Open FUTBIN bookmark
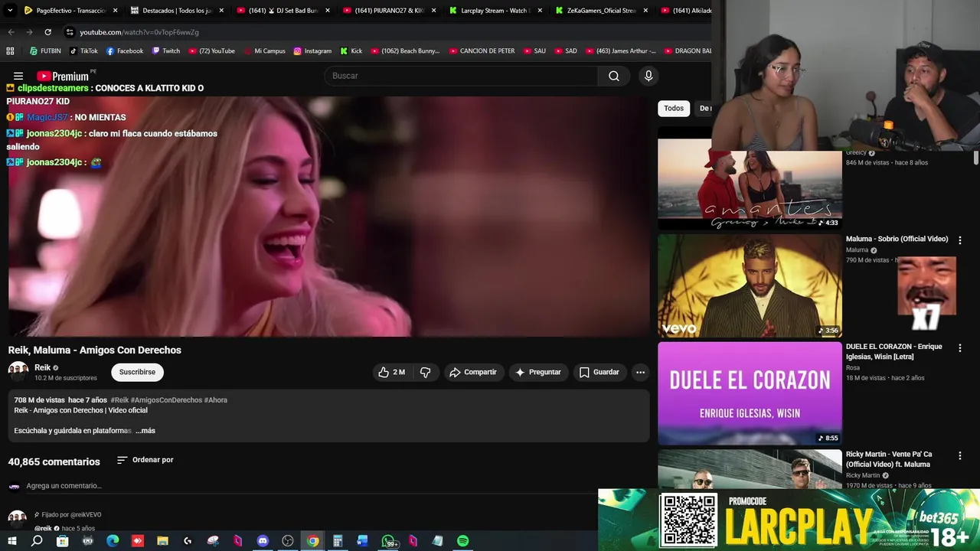Viewport: 980px width, 551px height. coord(44,51)
